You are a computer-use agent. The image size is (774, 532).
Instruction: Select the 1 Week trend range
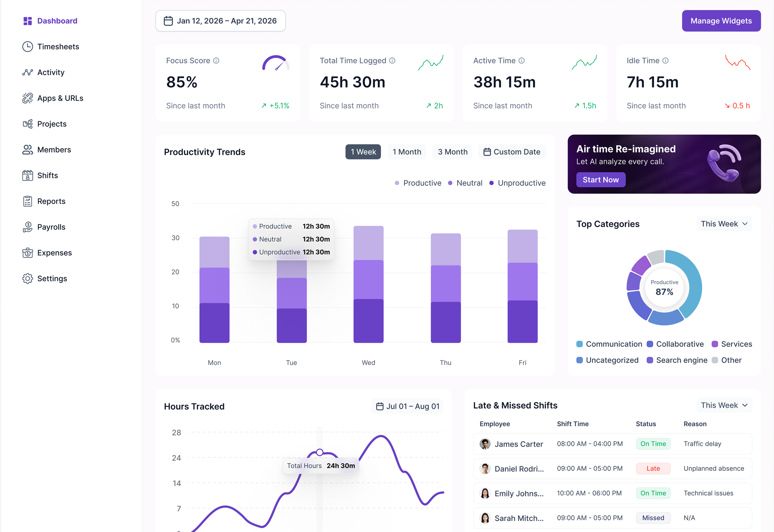click(363, 152)
